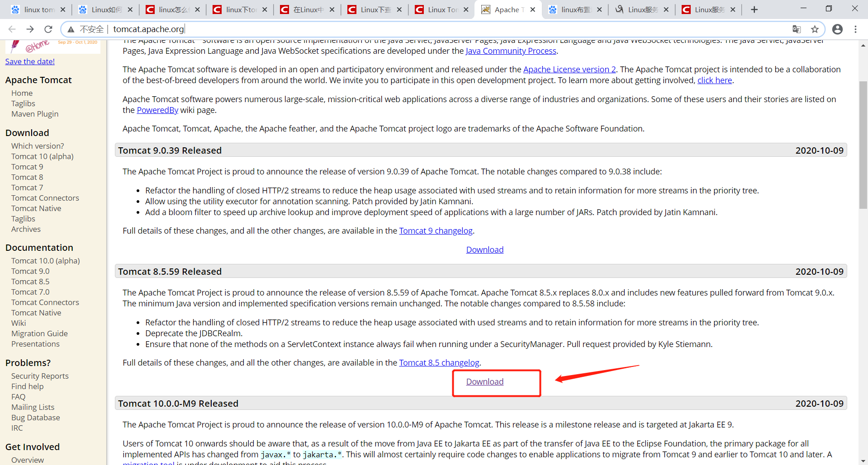Open the Chrome three-dot menu
Image resolution: width=868 pixels, height=465 pixels.
tap(855, 29)
